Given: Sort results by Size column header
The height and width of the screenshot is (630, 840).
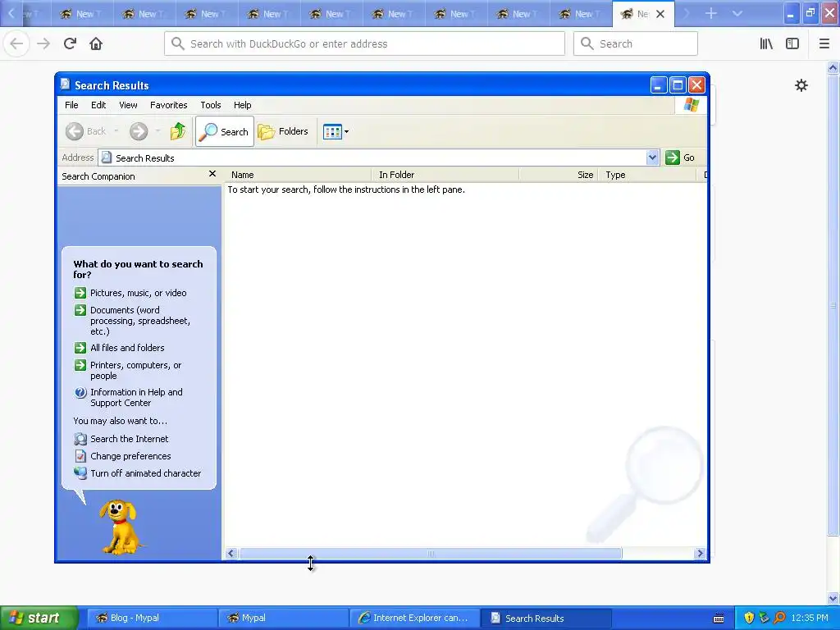Looking at the screenshot, I should (x=559, y=175).
